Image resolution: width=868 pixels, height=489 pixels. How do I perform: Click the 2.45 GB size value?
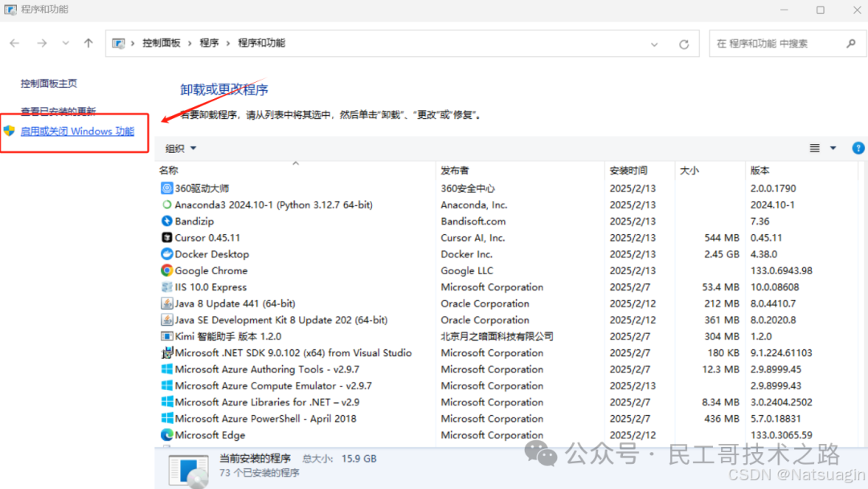pos(722,254)
